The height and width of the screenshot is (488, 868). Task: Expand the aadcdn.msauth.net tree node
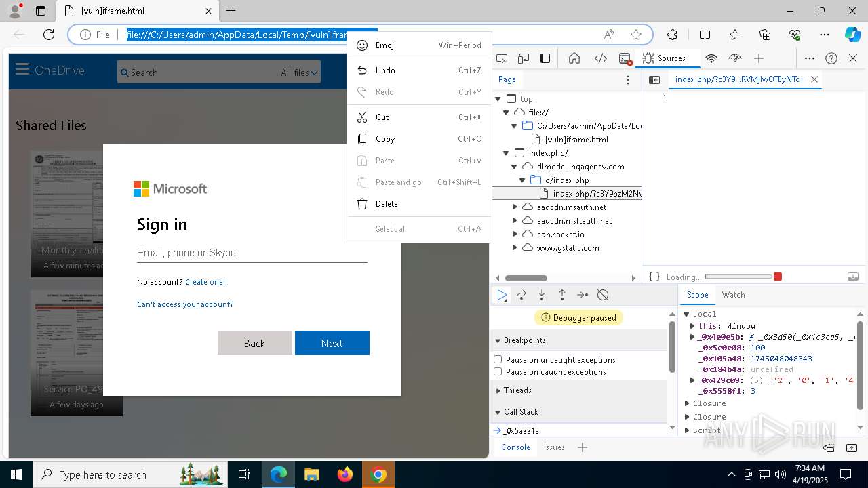tap(515, 207)
